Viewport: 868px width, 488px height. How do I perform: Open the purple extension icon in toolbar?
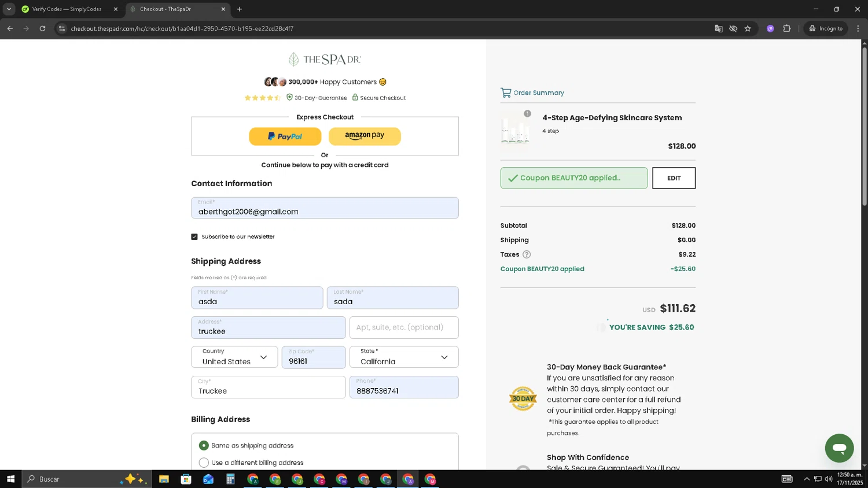pos(770,28)
